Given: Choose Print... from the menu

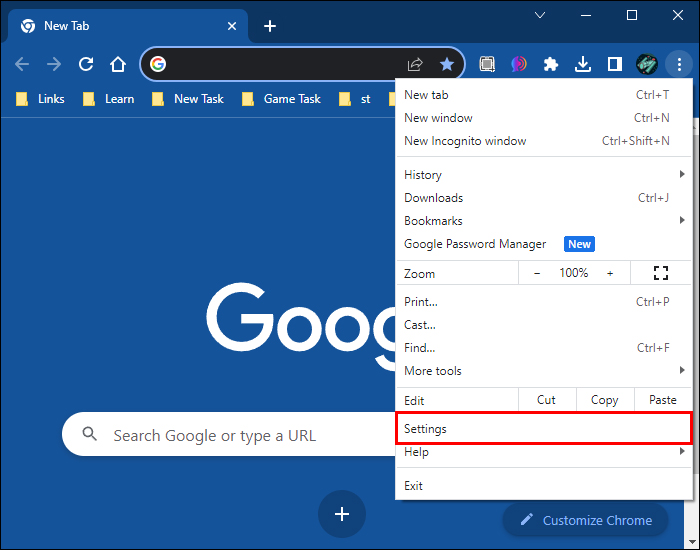Looking at the screenshot, I should pos(544,302).
